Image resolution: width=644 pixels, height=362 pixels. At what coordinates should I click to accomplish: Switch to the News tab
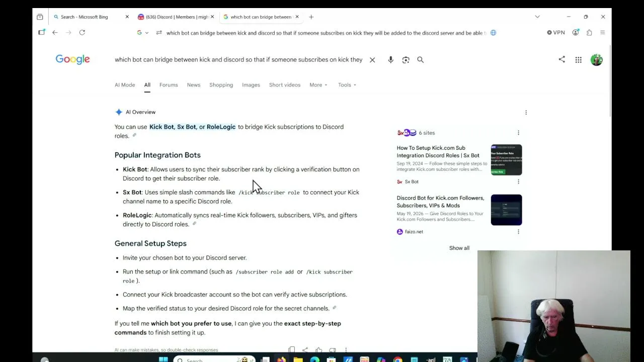click(194, 85)
